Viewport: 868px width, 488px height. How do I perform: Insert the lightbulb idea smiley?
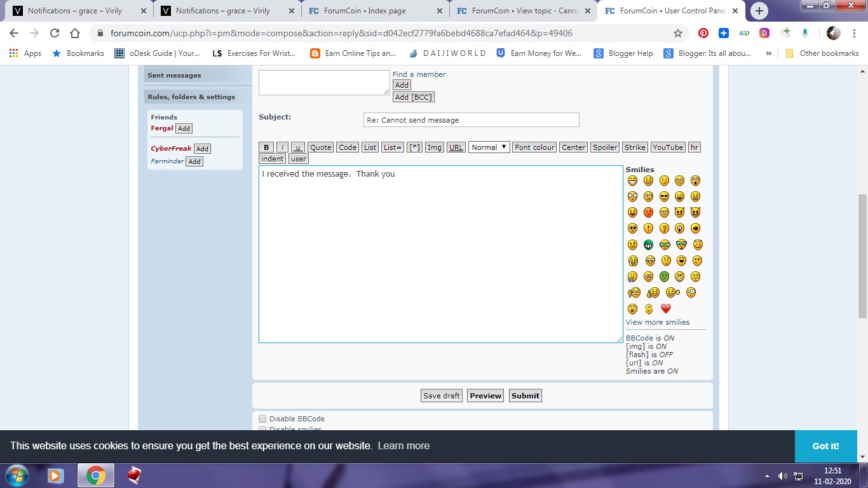[x=679, y=228]
